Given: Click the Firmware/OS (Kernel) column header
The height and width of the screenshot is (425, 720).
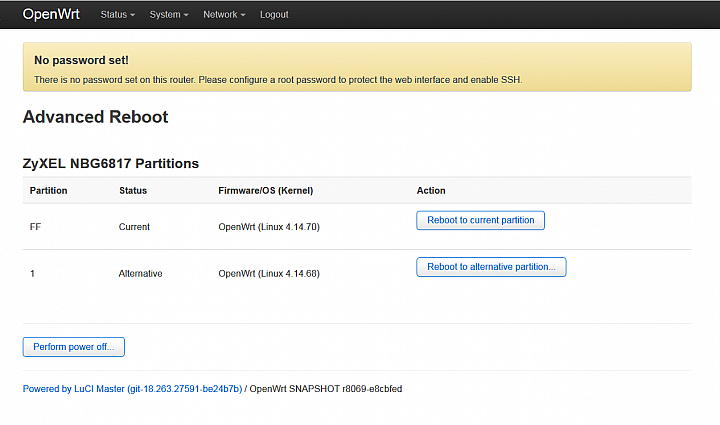Looking at the screenshot, I should (265, 190).
